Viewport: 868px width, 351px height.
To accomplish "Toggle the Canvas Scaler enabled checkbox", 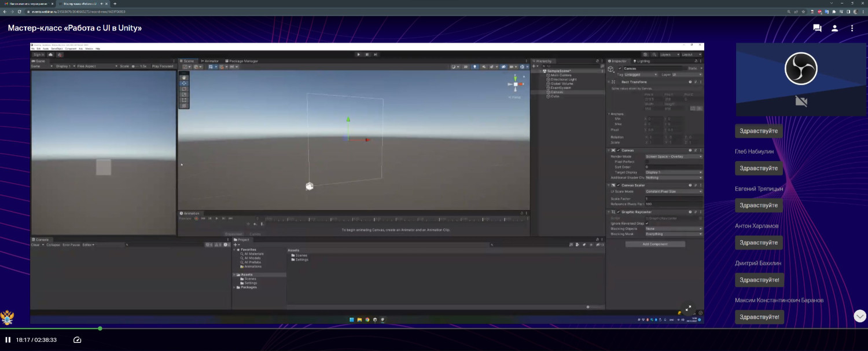I will (618, 185).
